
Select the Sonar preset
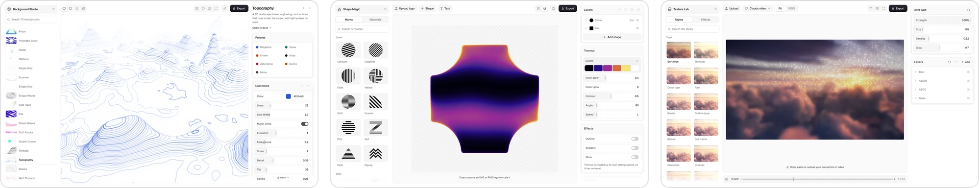coord(291,47)
